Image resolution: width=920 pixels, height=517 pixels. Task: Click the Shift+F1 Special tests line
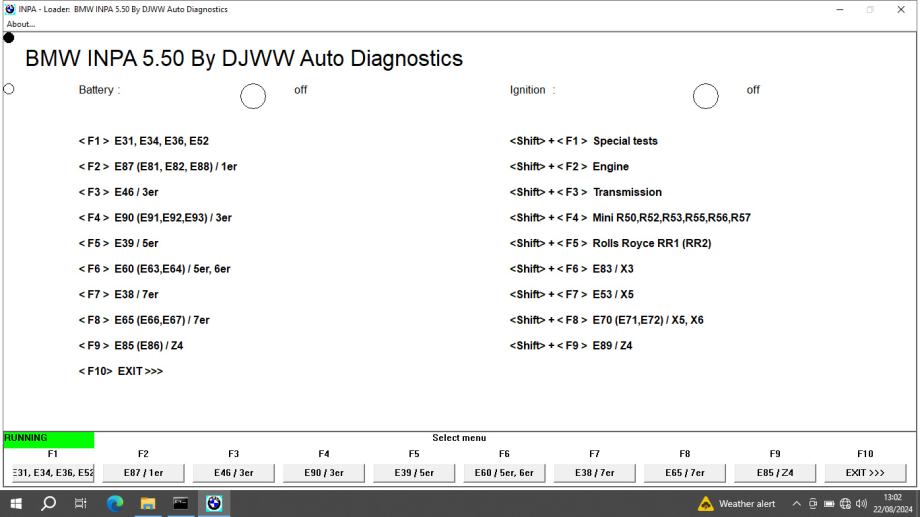click(x=584, y=141)
